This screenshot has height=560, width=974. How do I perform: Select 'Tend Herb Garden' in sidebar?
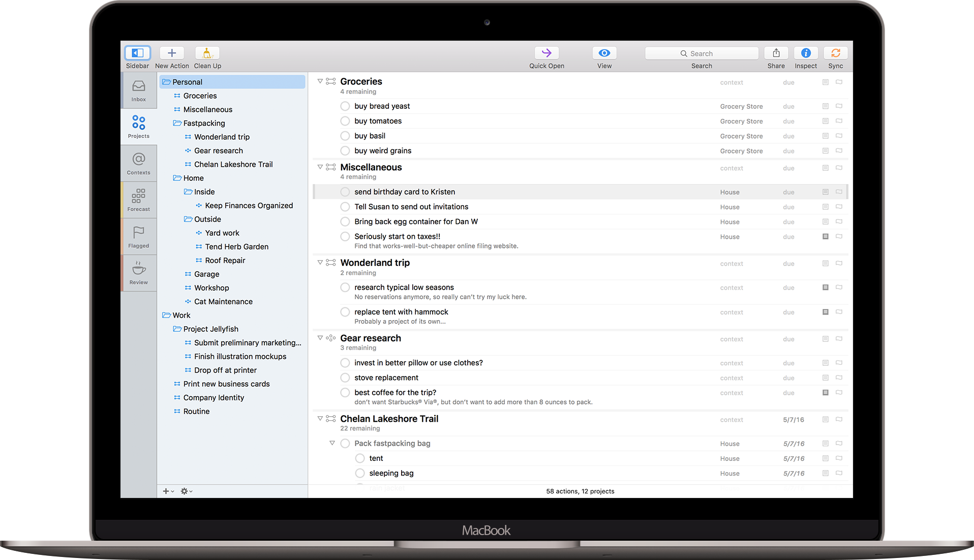pos(236,246)
